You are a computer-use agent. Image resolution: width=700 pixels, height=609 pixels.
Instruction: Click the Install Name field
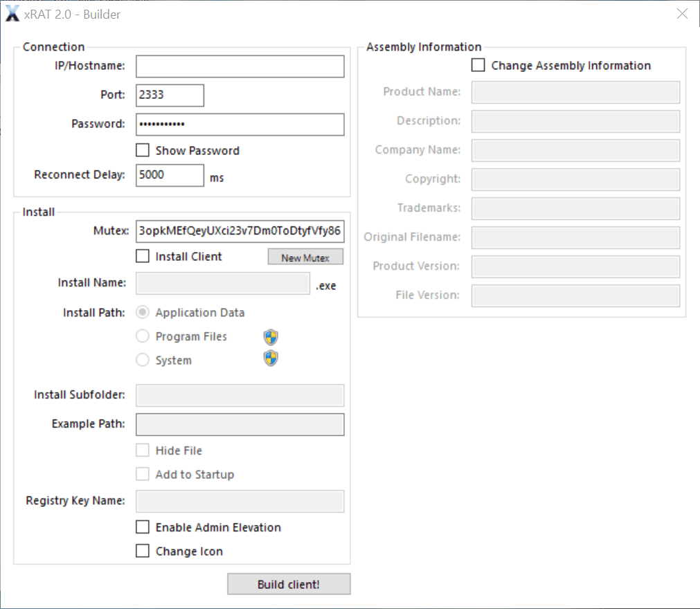223,283
